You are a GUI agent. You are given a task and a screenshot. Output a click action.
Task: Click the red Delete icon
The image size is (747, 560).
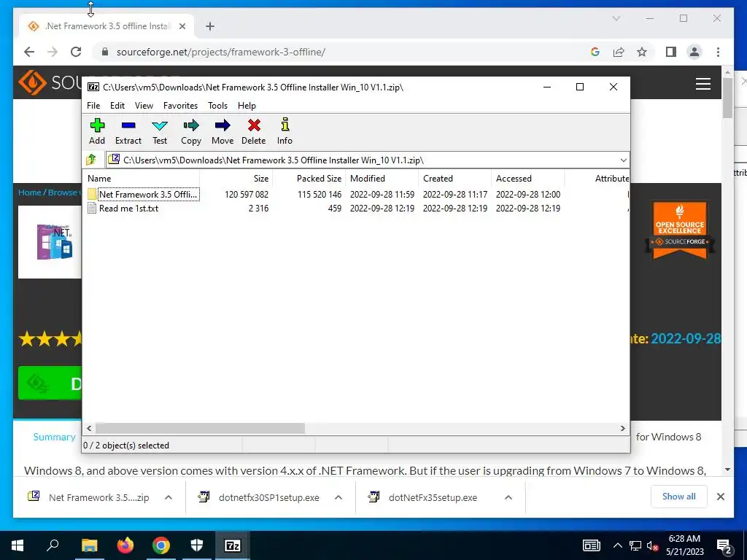point(253,131)
